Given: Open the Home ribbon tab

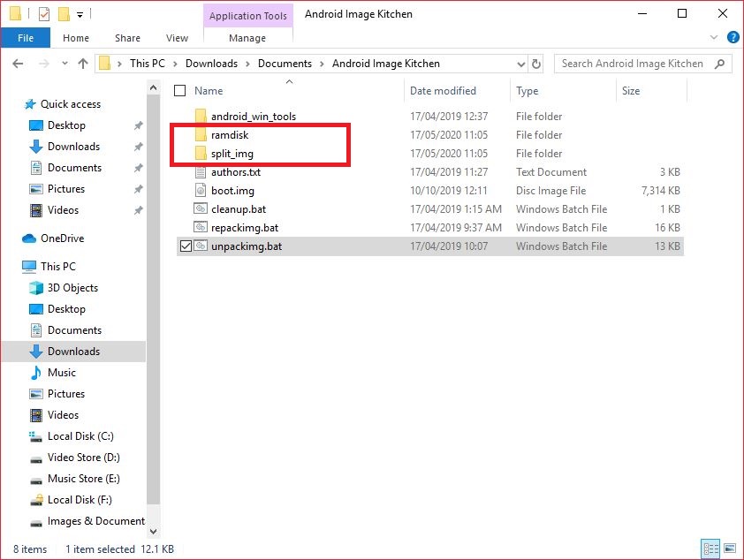Looking at the screenshot, I should (76, 38).
